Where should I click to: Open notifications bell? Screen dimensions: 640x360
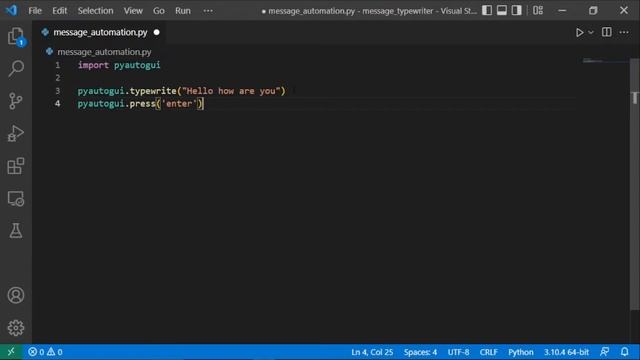click(x=624, y=352)
